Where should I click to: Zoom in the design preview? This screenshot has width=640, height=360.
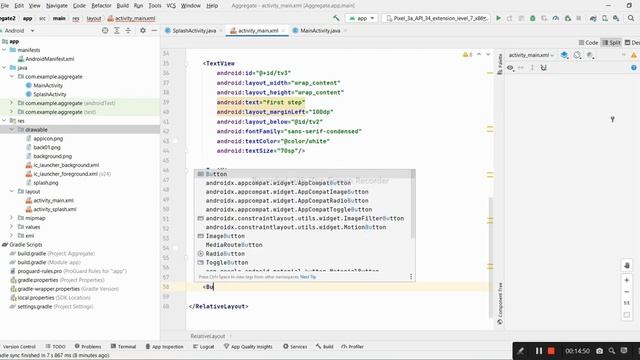[x=627, y=280]
